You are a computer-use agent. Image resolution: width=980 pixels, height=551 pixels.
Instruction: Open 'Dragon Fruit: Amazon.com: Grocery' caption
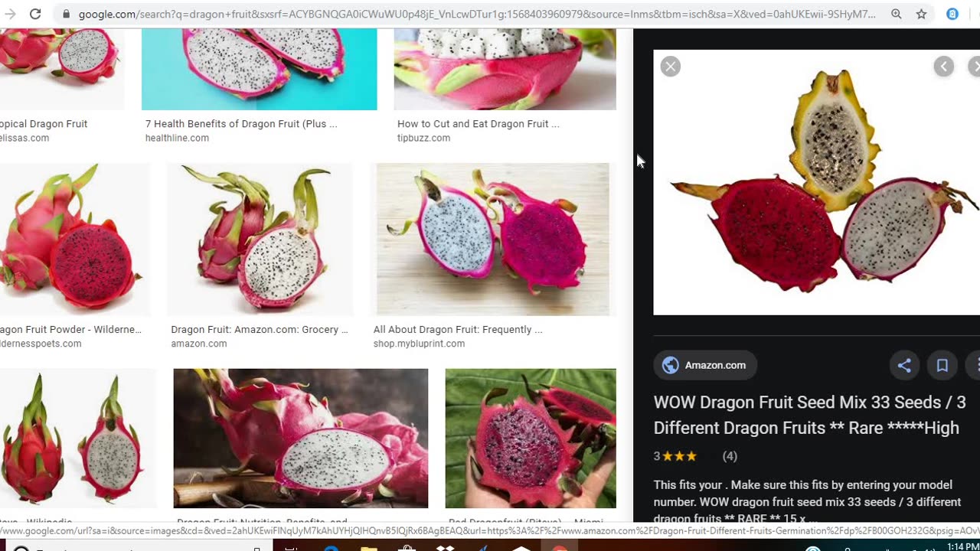click(x=260, y=330)
